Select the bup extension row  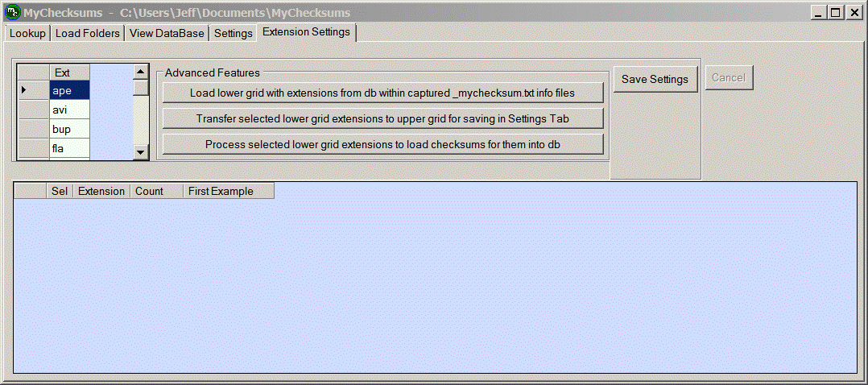click(x=69, y=129)
